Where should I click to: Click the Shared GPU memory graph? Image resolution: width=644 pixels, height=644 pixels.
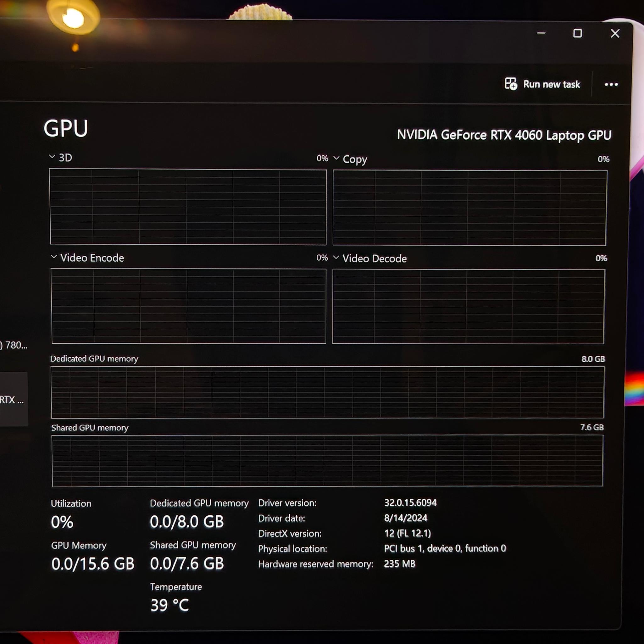click(327, 461)
